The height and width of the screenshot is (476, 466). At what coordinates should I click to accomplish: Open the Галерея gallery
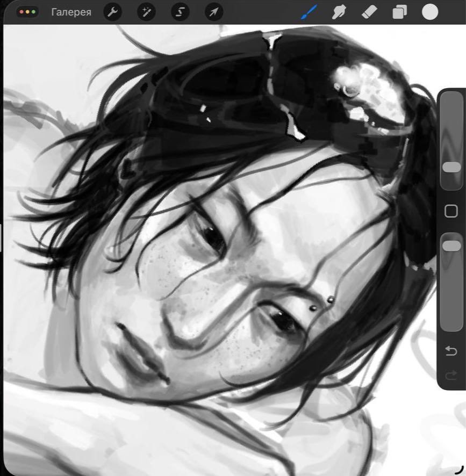coord(71,12)
